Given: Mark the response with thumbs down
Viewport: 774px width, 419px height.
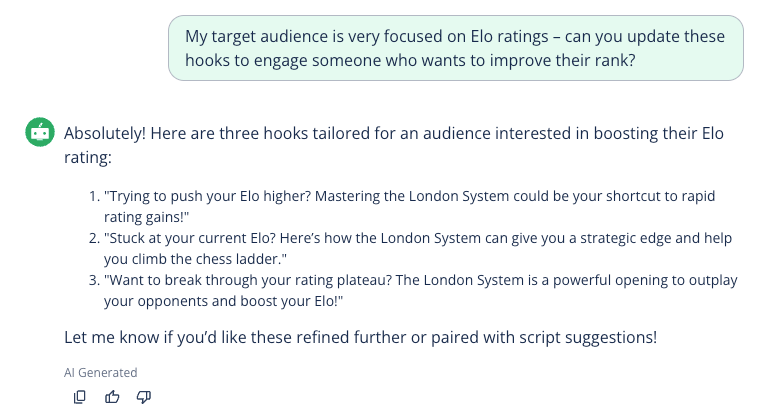Looking at the screenshot, I should [143, 397].
